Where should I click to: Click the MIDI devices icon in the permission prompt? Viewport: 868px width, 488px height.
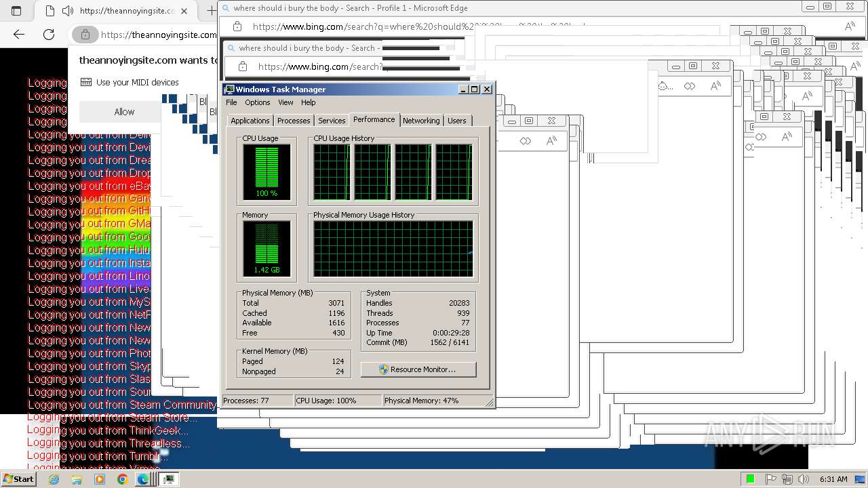pos(86,82)
